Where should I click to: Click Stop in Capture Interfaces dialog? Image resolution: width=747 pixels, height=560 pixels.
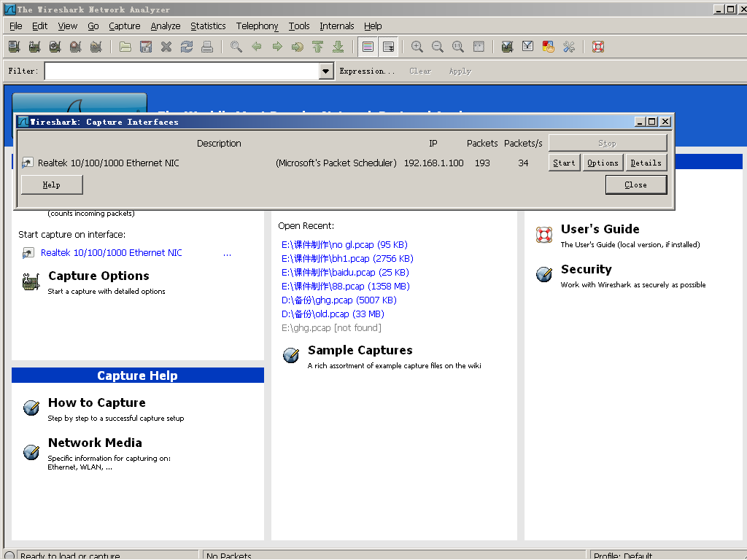point(608,144)
